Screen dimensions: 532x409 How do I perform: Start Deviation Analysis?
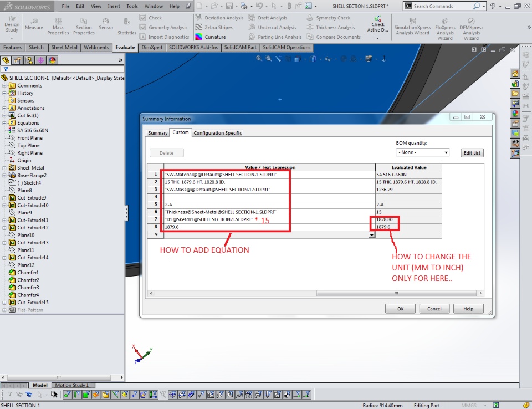[x=219, y=18]
